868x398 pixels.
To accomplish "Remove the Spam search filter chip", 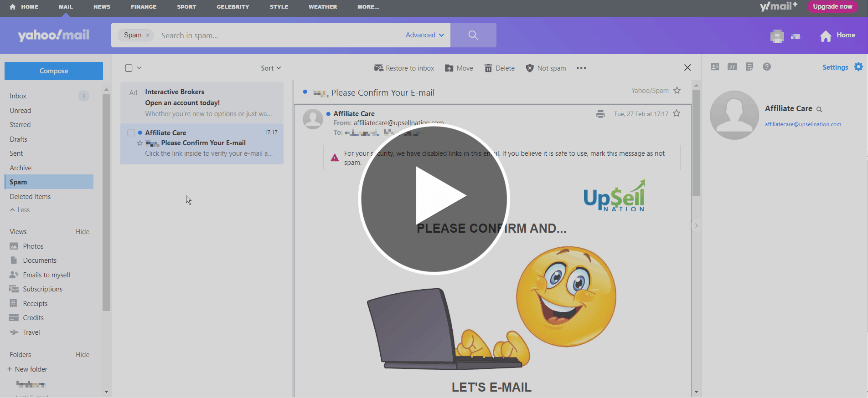I will point(148,35).
